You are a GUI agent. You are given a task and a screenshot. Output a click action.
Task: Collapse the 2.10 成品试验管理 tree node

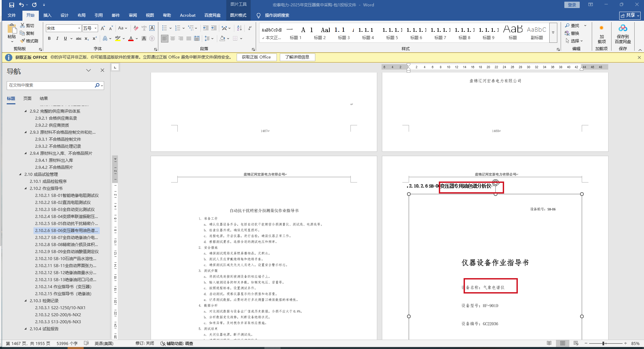tap(20, 174)
